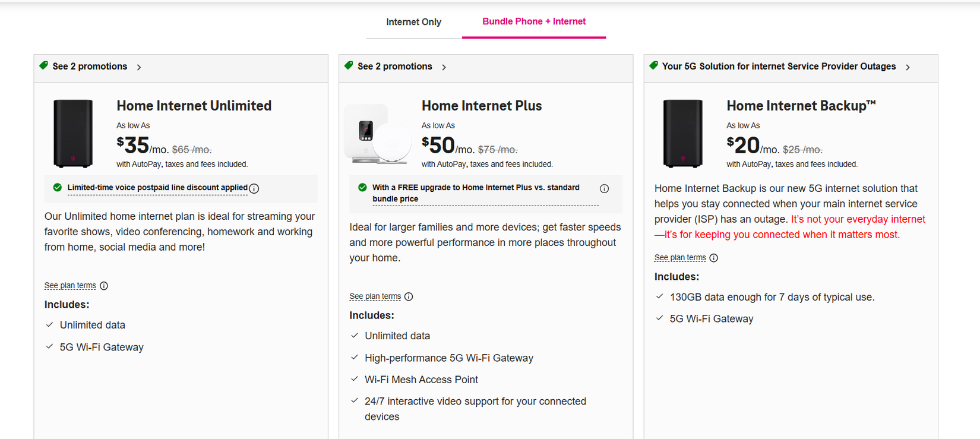Open plan terms for Home Internet Unlimited
This screenshot has height=439, width=980.
click(69, 285)
